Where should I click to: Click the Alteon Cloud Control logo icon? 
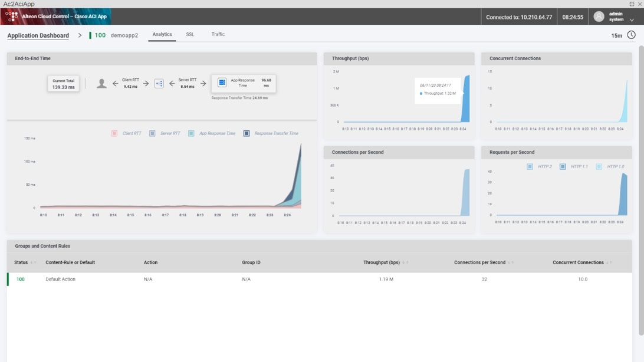click(12, 17)
